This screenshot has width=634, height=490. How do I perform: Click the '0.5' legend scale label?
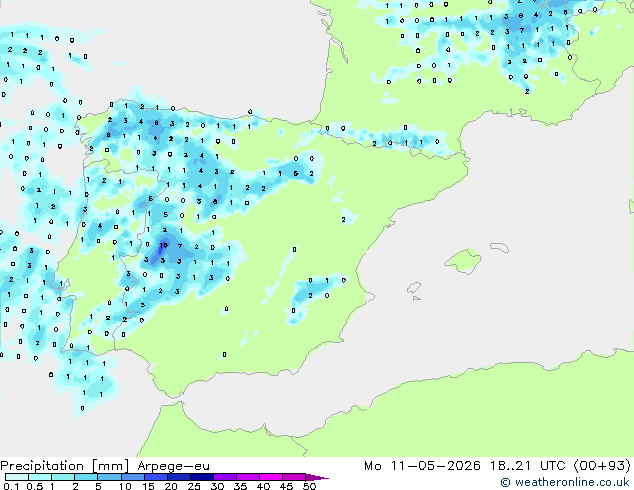(35, 486)
